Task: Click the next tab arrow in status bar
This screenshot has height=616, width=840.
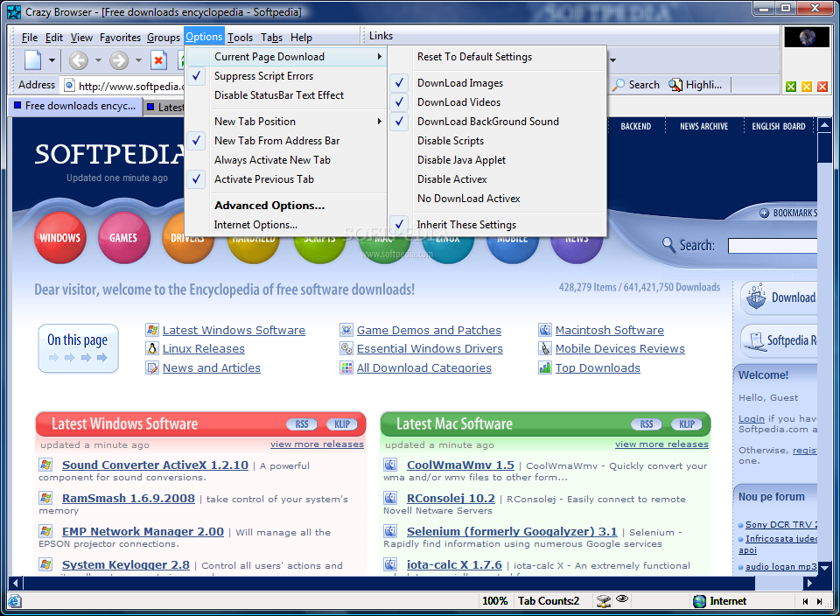Action: pyautogui.click(x=819, y=601)
